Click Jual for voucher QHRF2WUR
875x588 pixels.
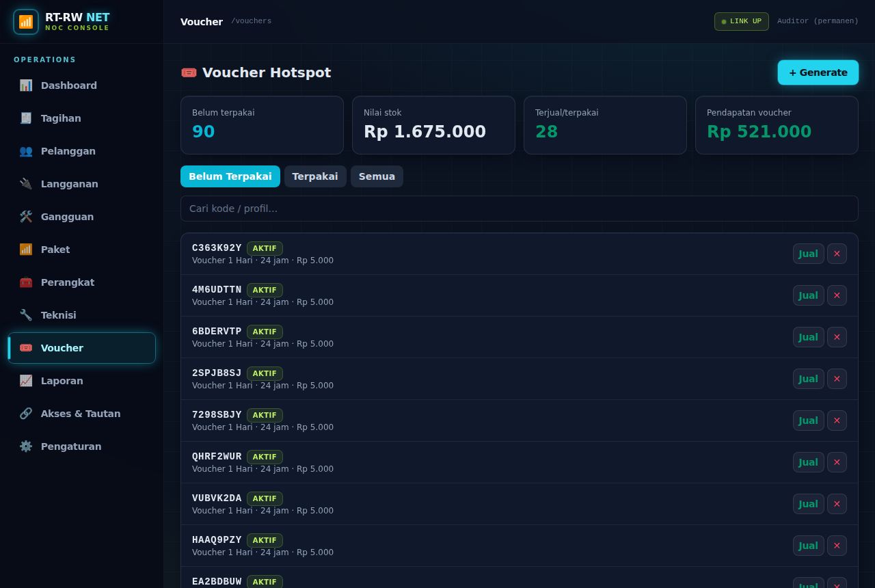coord(808,462)
